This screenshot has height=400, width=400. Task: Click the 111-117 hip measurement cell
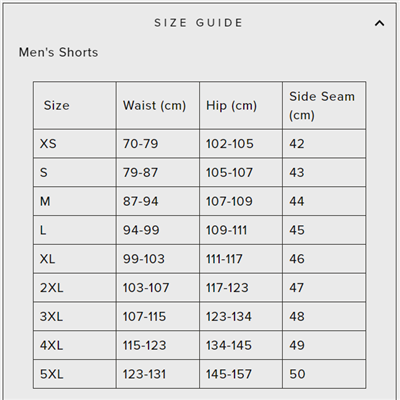coord(241,259)
